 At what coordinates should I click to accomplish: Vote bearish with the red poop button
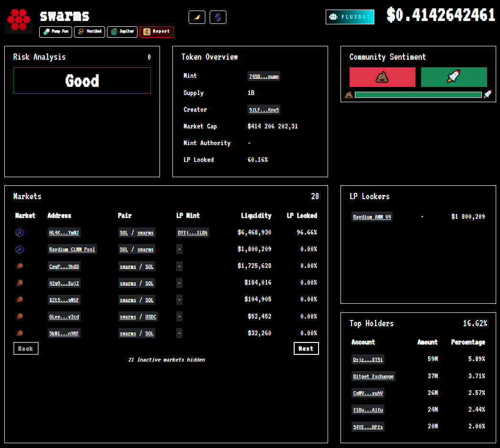383,77
